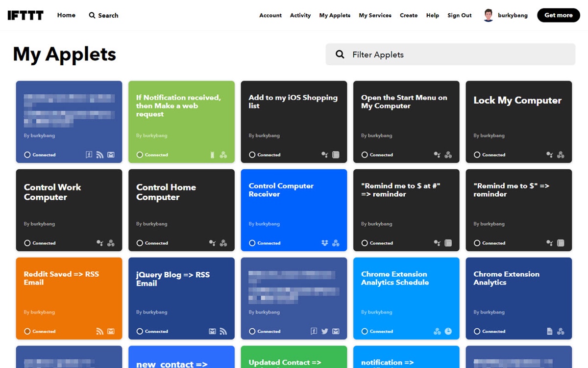Click the Google Assistant icon on Control Work Computer
The width and height of the screenshot is (588, 368).
coord(100,243)
